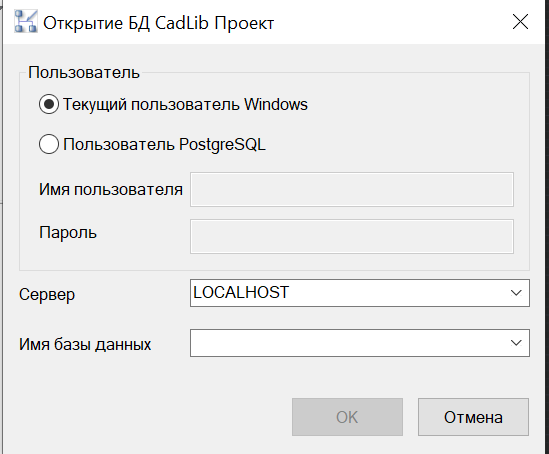The image size is (549, 454).
Task: Click the Пароль label
Action: click(x=68, y=232)
